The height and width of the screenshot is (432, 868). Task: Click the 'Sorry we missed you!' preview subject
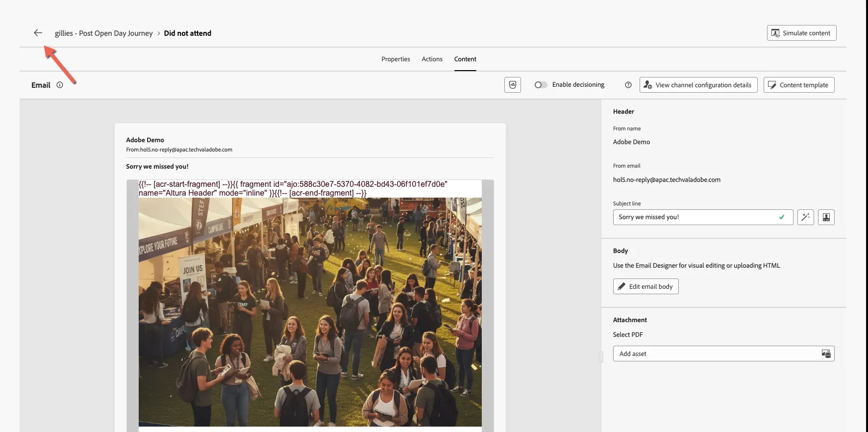coord(157,167)
